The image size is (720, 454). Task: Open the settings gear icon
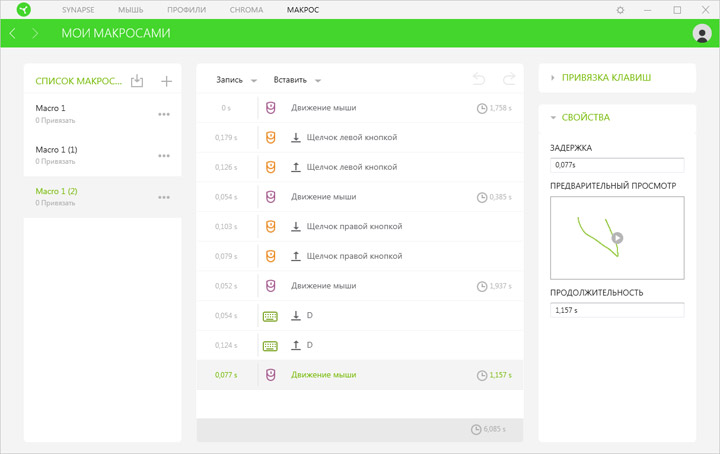click(x=620, y=10)
